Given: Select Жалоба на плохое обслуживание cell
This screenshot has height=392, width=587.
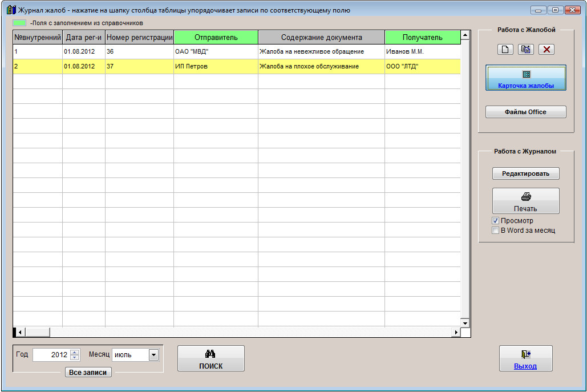Looking at the screenshot, I should pos(322,67).
